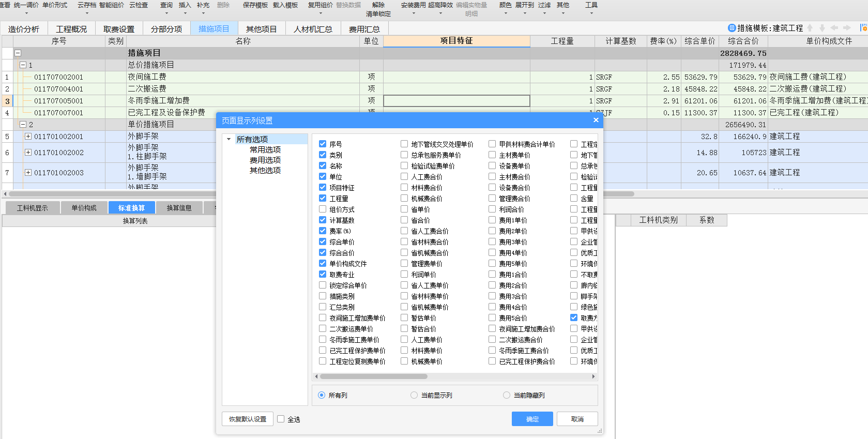868x439 pixels.
Task: Check the 人工费合价 checkbox
Action: pyautogui.click(x=404, y=177)
